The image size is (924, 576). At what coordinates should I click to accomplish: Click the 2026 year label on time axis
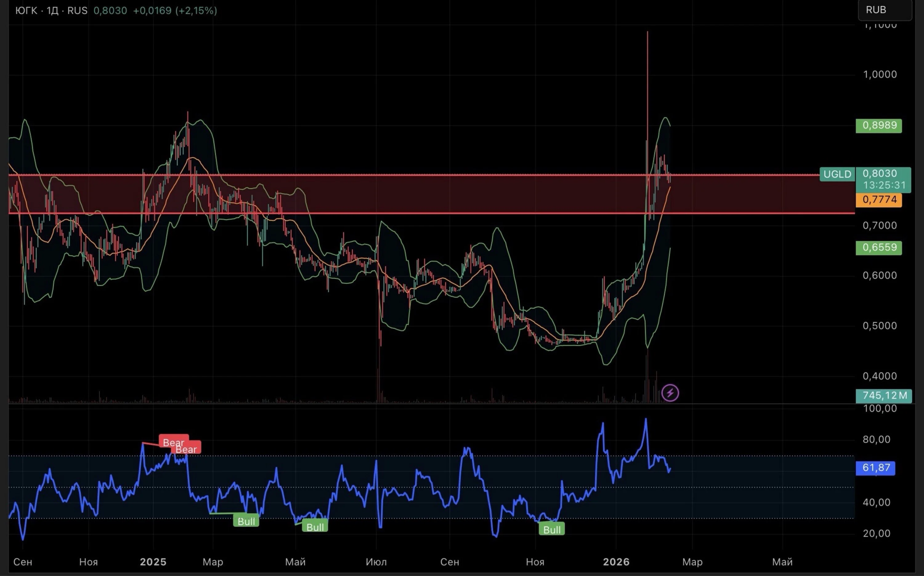point(616,562)
